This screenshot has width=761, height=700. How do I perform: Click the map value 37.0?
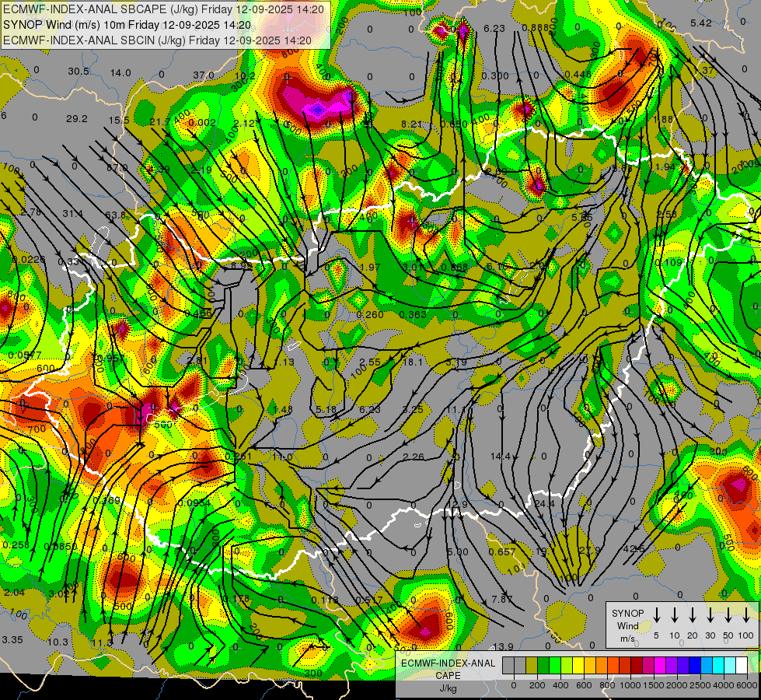(x=204, y=75)
